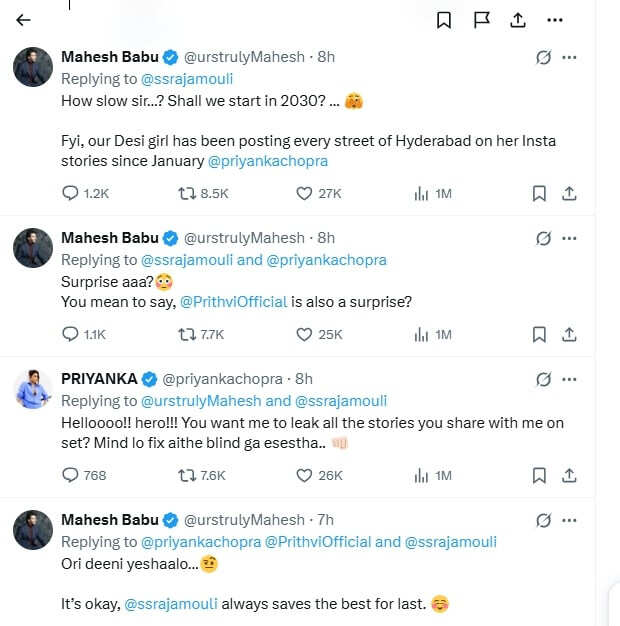This screenshot has height=626, width=620.
Task: Reply to tweet with 1.2K comments
Action: coord(70,193)
